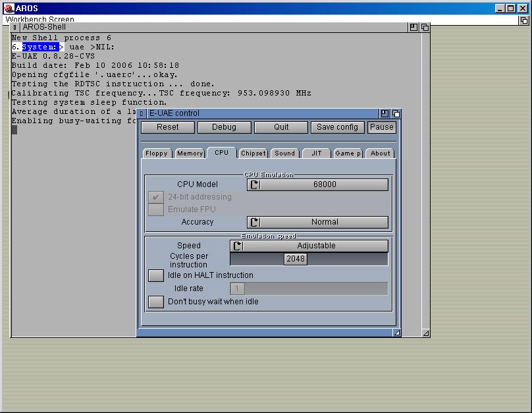
Task: Click the Workbench Screen depth gadget
Action: tap(524, 20)
